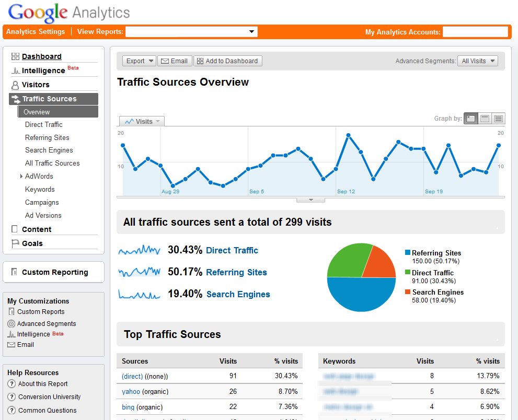The image size is (518, 420).
Task: Click the Email report button
Action: click(x=175, y=61)
